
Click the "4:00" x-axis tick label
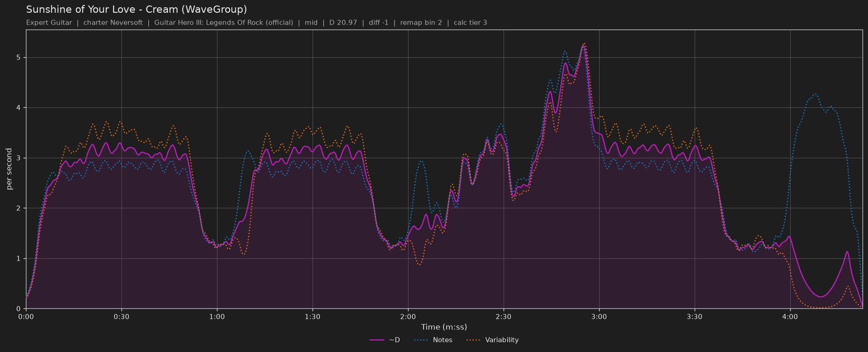point(790,317)
